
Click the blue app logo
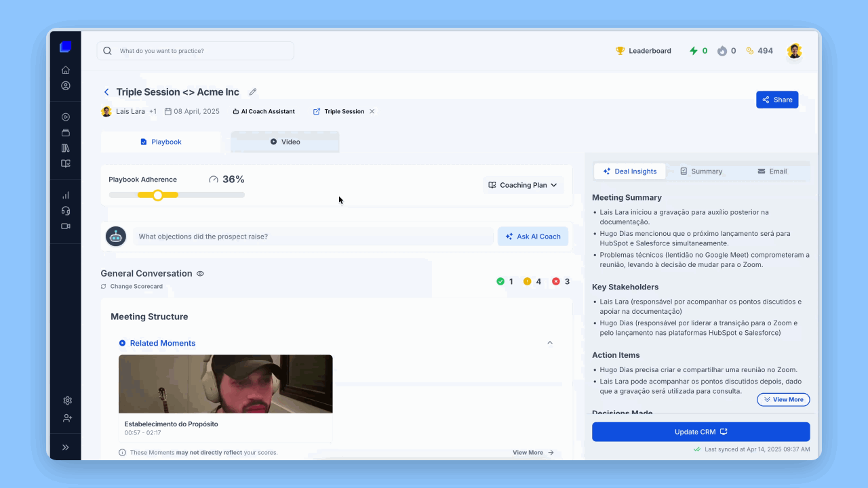tap(65, 47)
